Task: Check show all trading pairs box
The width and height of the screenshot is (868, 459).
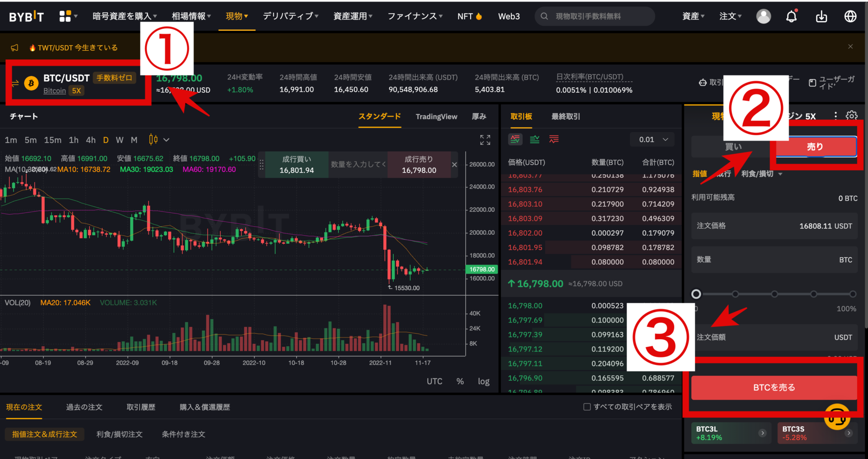Action: 587,407
